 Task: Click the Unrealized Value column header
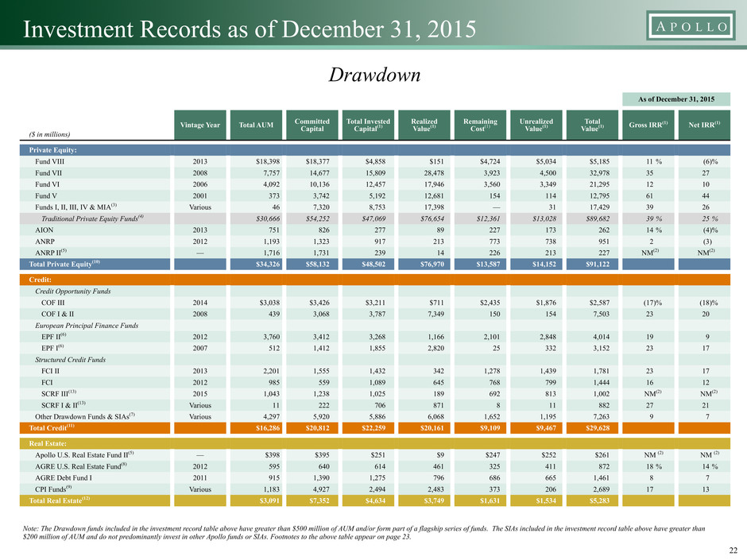[x=536, y=125]
